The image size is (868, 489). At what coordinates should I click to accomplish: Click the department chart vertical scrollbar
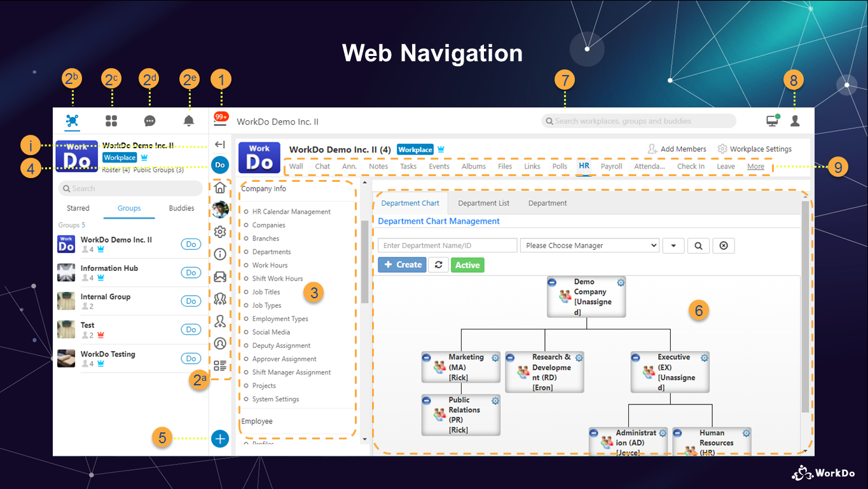click(806, 306)
